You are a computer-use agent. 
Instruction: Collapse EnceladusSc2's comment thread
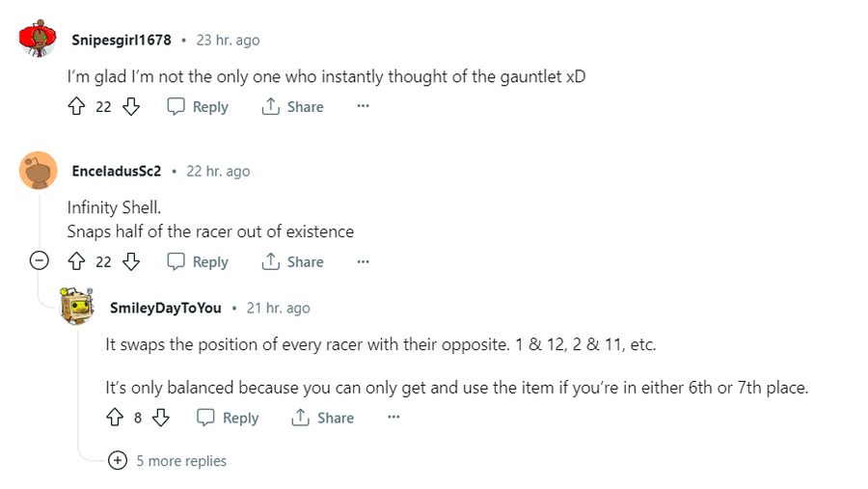pos(40,261)
